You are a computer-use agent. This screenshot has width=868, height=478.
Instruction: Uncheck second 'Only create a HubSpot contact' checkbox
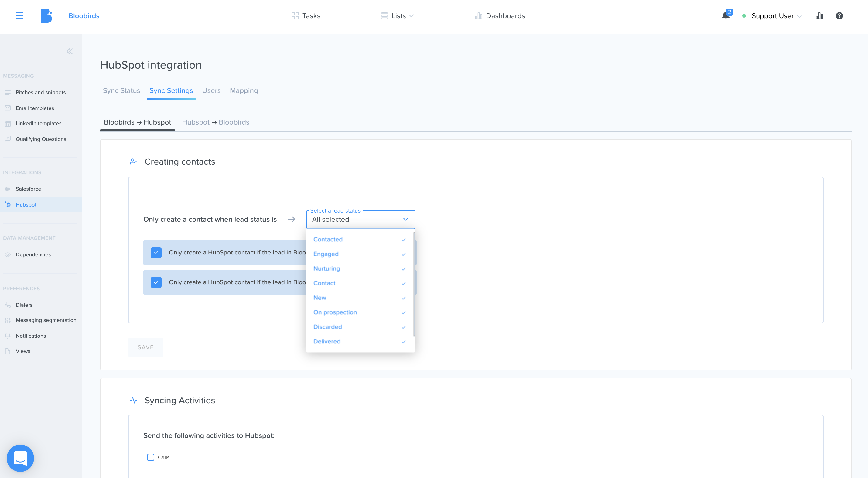pyautogui.click(x=156, y=282)
